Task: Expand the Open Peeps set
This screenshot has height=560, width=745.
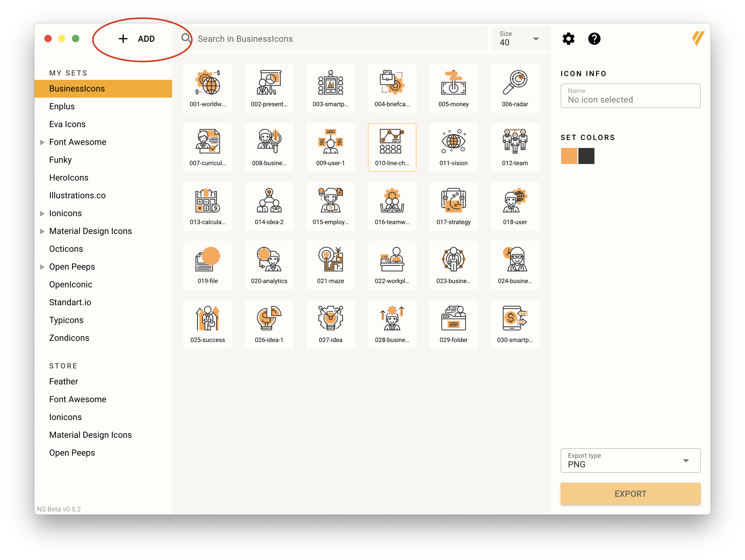Action: point(44,266)
